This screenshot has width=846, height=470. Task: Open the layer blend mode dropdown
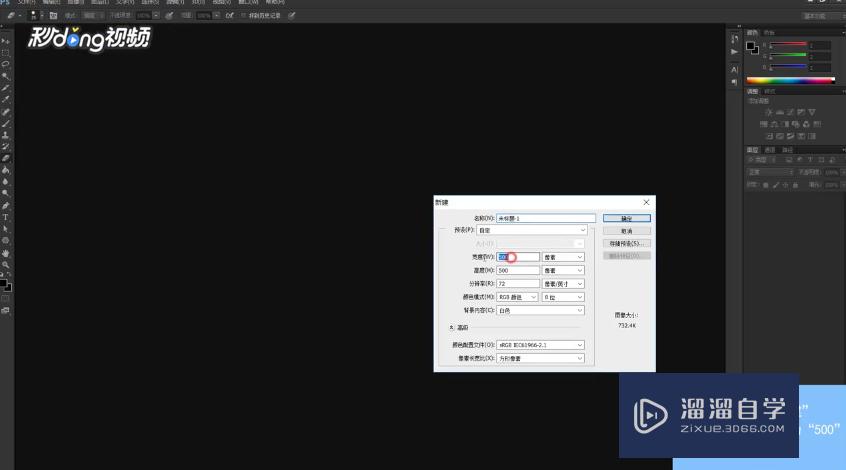click(769, 173)
